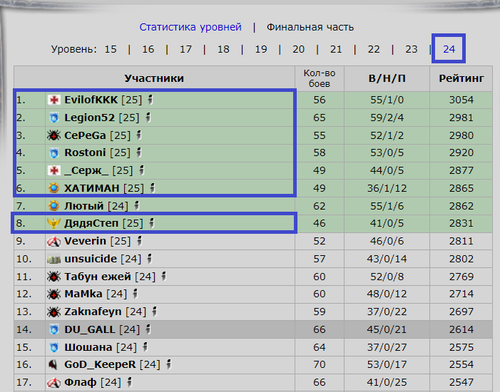Click the Рейтинг column header
This screenshot has height=392, width=500.
click(x=461, y=78)
